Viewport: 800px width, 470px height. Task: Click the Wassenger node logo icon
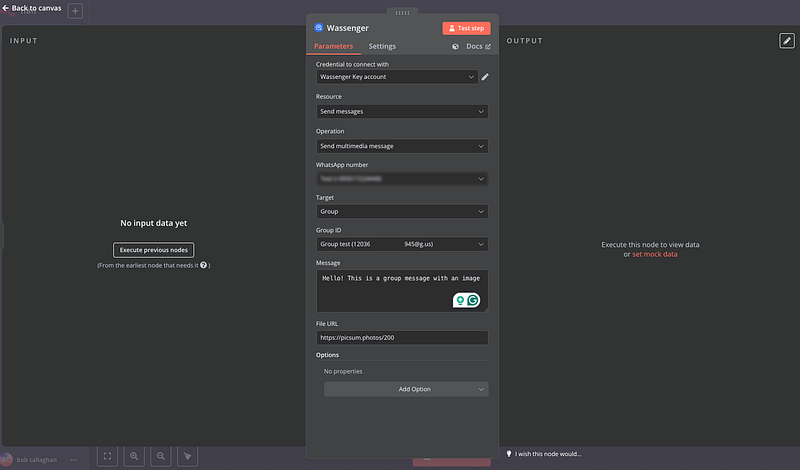319,28
